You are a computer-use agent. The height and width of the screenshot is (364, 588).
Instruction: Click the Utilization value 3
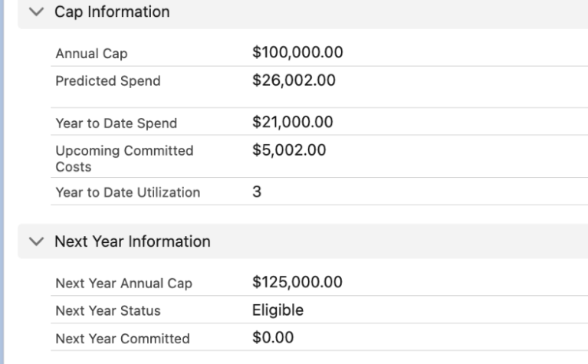[257, 192]
